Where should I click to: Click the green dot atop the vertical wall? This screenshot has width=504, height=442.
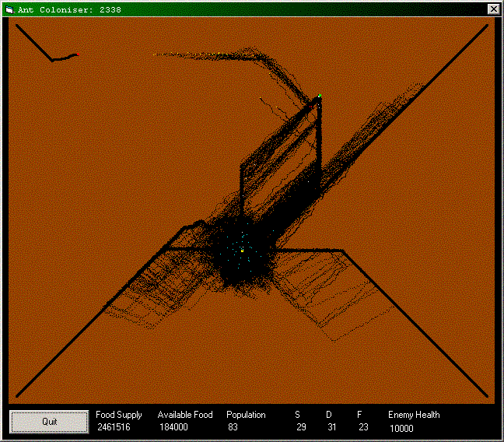coord(319,96)
